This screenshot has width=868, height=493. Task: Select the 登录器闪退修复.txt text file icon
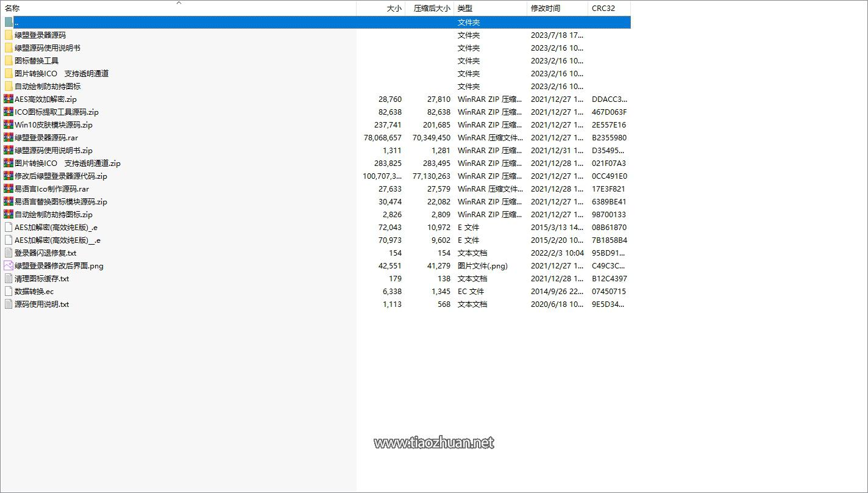8,253
